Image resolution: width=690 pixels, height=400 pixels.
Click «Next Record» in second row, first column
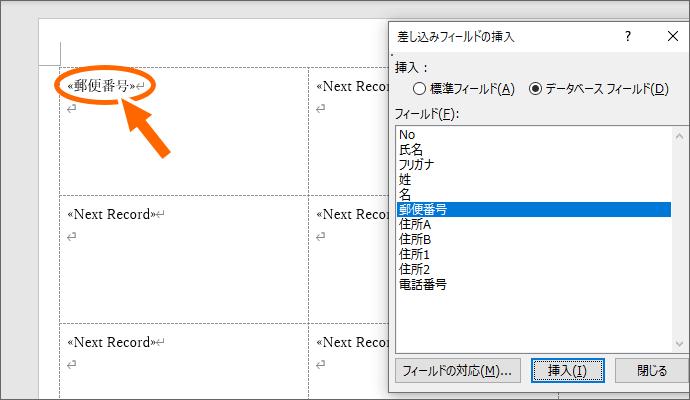click(x=109, y=214)
